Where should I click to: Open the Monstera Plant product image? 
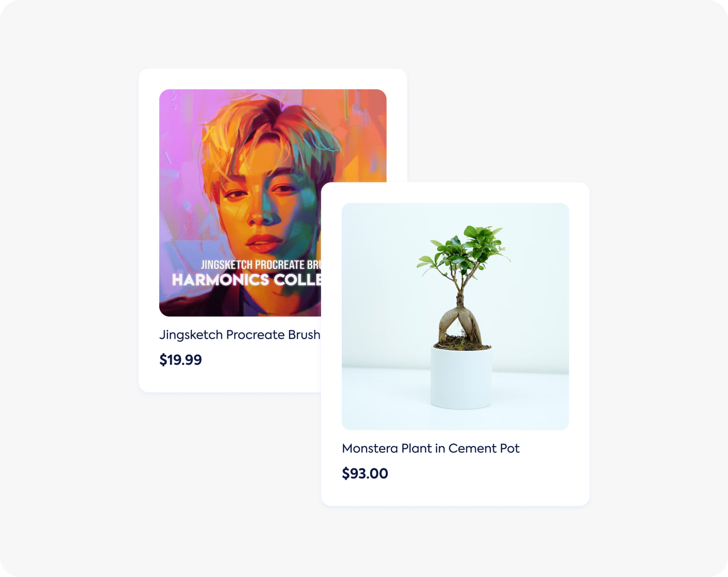click(456, 316)
